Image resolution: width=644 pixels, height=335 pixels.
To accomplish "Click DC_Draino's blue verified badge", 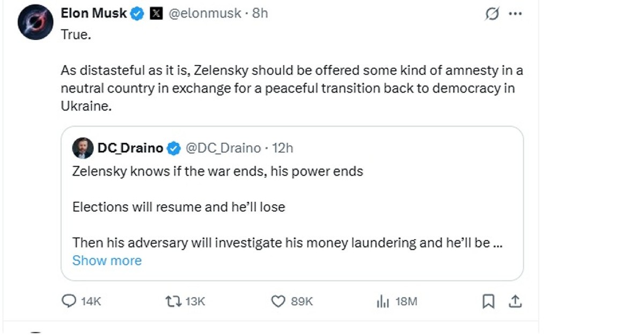I will point(174,148).
